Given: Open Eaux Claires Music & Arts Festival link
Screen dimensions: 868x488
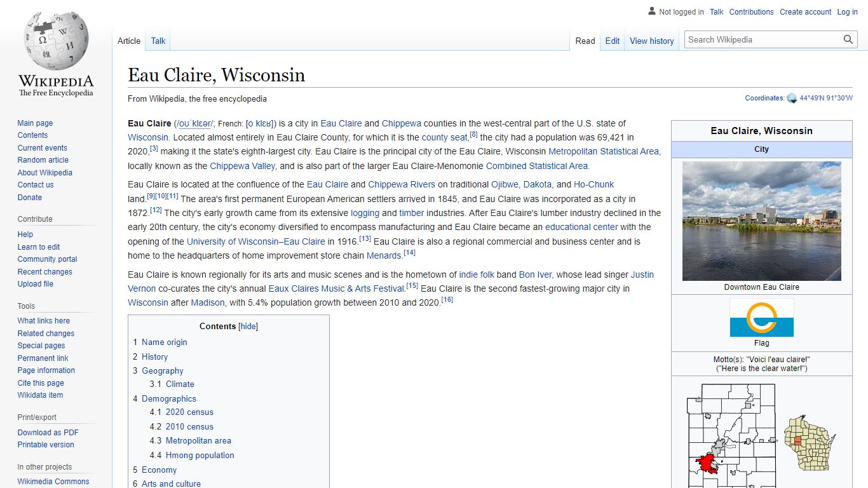Looking at the screenshot, I should click(336, 288).
